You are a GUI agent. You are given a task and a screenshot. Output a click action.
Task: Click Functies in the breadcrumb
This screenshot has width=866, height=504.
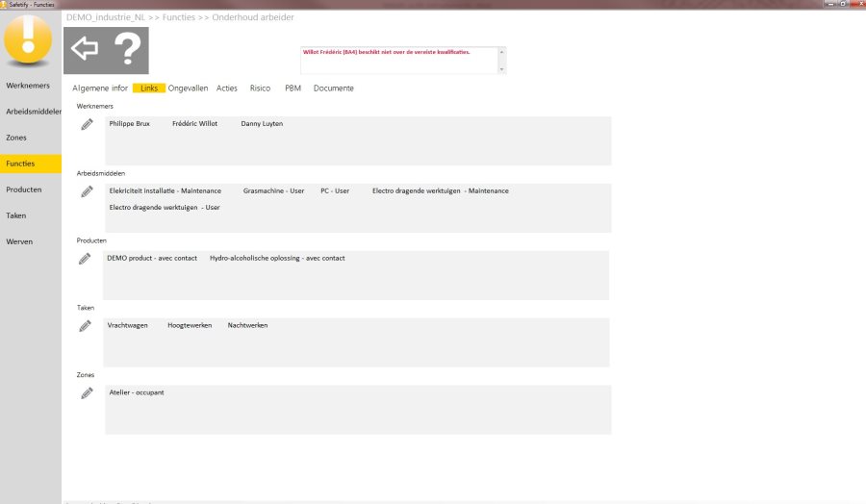pyautogui.click(x=178, y=17)
